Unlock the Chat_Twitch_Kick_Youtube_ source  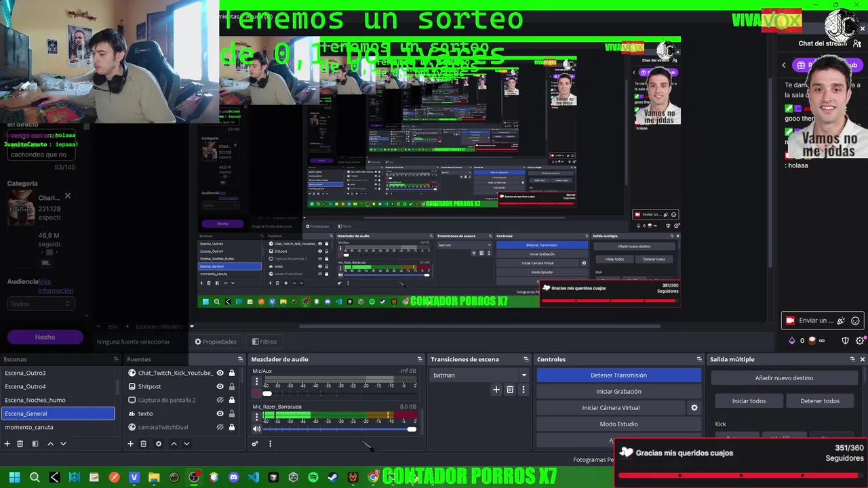click(232, 373)
